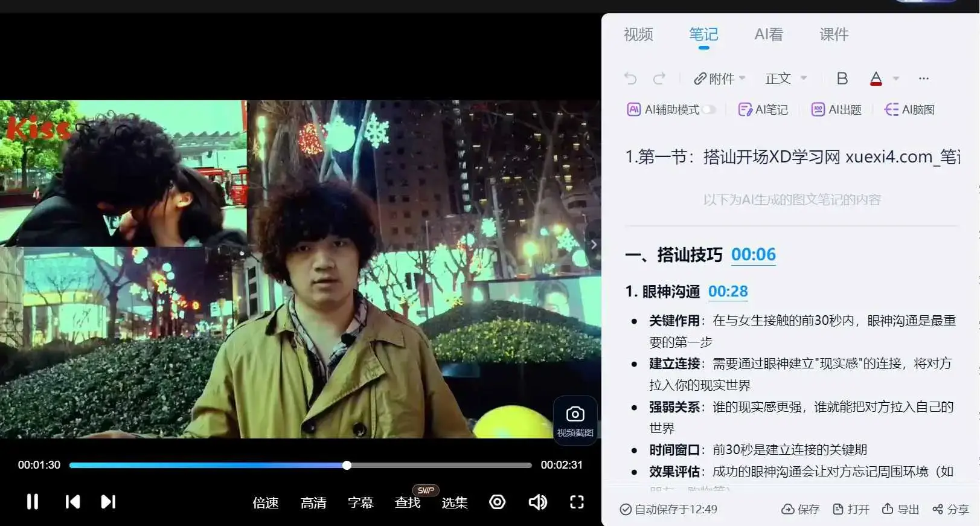Skip to previous video track

coord(72,502)
